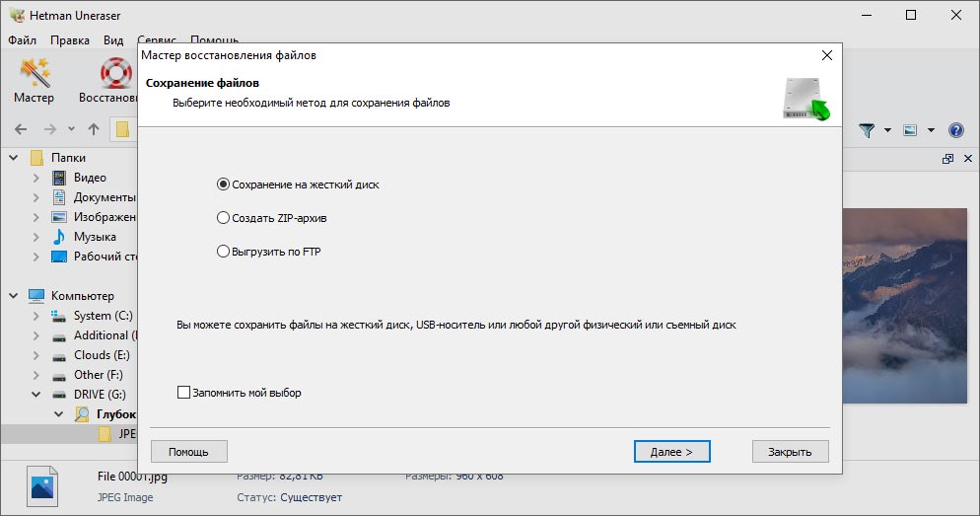The width and height of the screenshot is (980, 516).
Task: Open the Правка menu
Action: point(69,40)
